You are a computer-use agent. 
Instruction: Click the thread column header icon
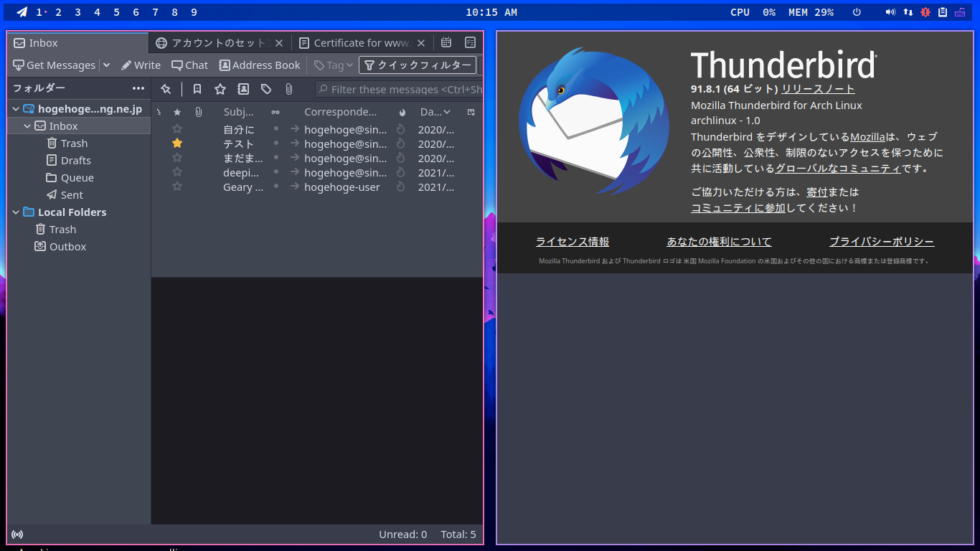point(159,112)
